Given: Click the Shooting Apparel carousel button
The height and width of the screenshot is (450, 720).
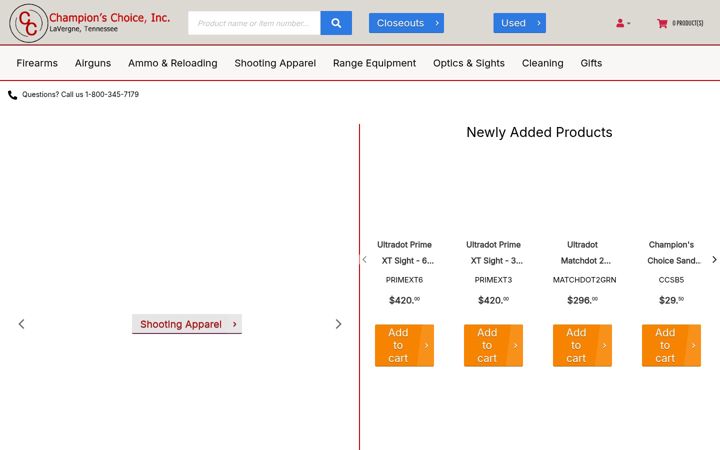Looking at the screenshot, I should [x=187, y=324].
